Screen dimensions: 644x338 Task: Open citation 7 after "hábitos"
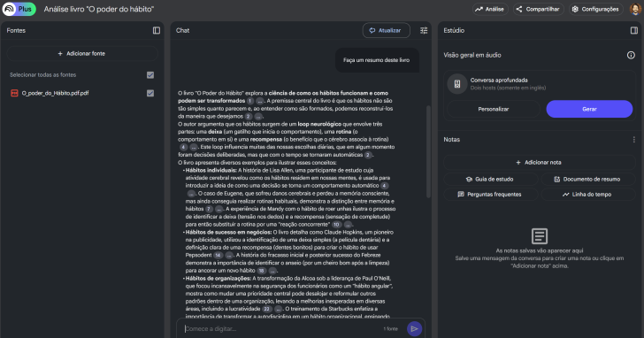tap(209, 209)
